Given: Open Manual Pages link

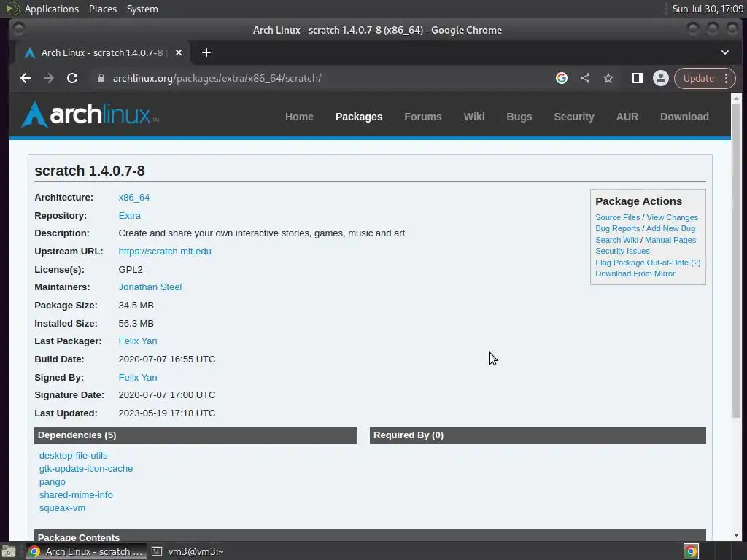Looking at the screenshot, I should [x=670, y=240].
